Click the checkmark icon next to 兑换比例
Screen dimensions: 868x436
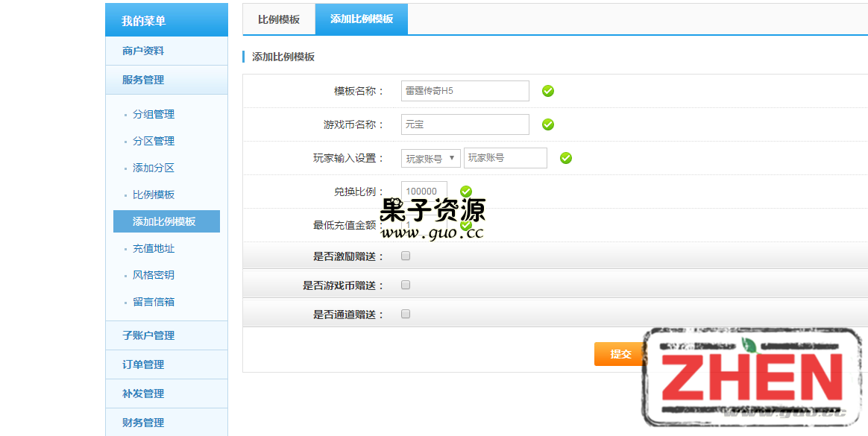466,191
